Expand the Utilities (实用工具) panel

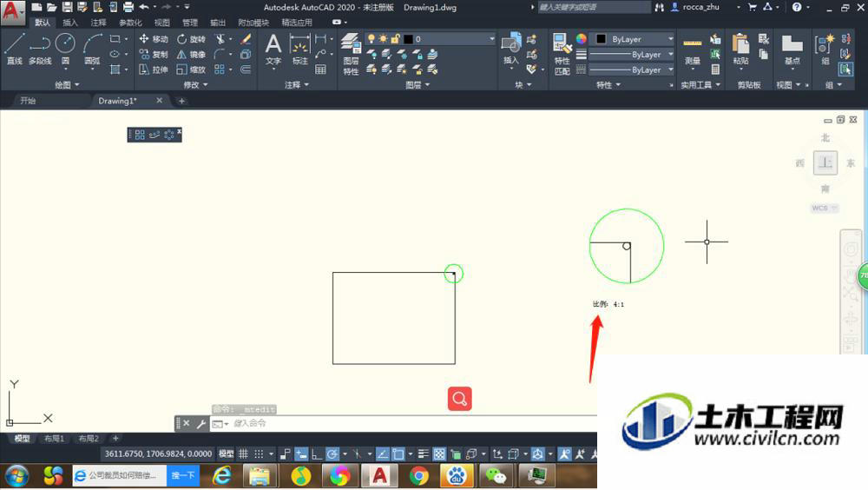pyautogui.click(x=700, y=85)
